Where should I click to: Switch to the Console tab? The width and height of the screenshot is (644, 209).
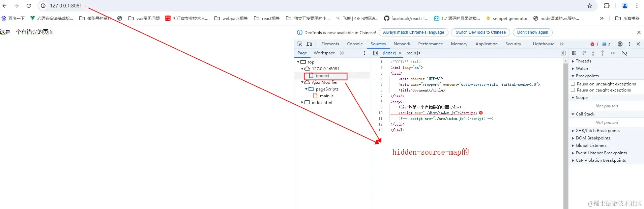click(355, 44)
